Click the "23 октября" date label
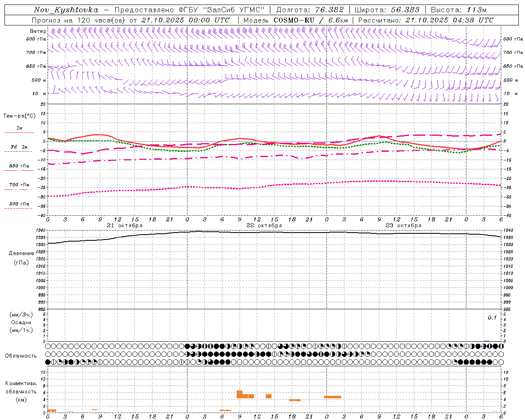Viewport: 525px width, 420px height. point(404,226)
